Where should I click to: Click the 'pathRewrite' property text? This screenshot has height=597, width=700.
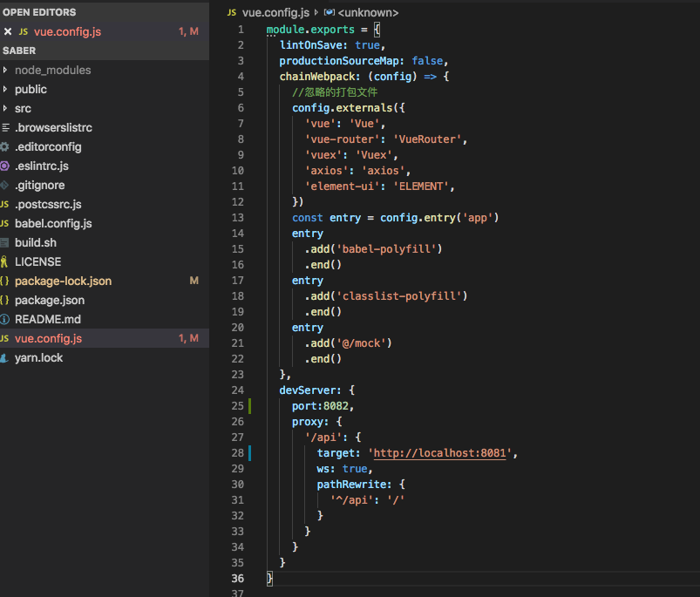pos(351,485)
